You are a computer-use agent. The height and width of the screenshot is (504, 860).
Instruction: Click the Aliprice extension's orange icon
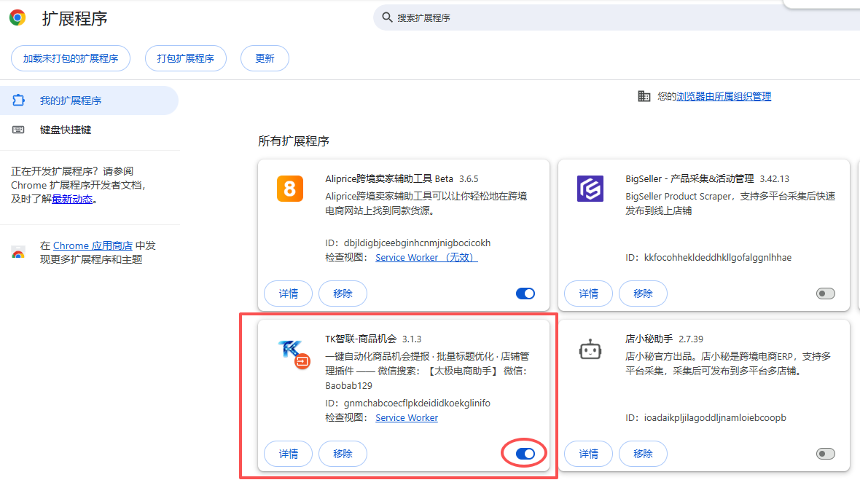289,188
